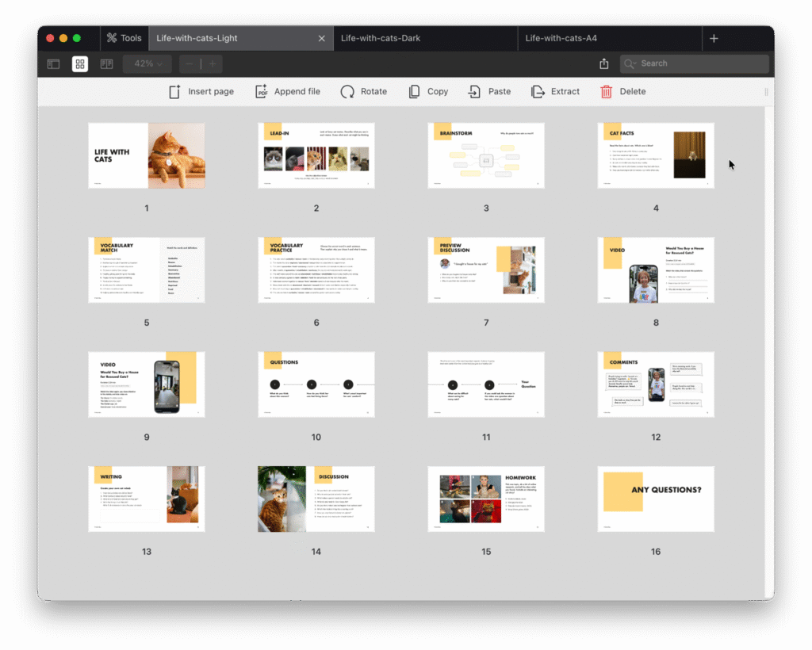Open the 42% zoom level dropdown
The image size is (812, 650).
tap(147, 64)
